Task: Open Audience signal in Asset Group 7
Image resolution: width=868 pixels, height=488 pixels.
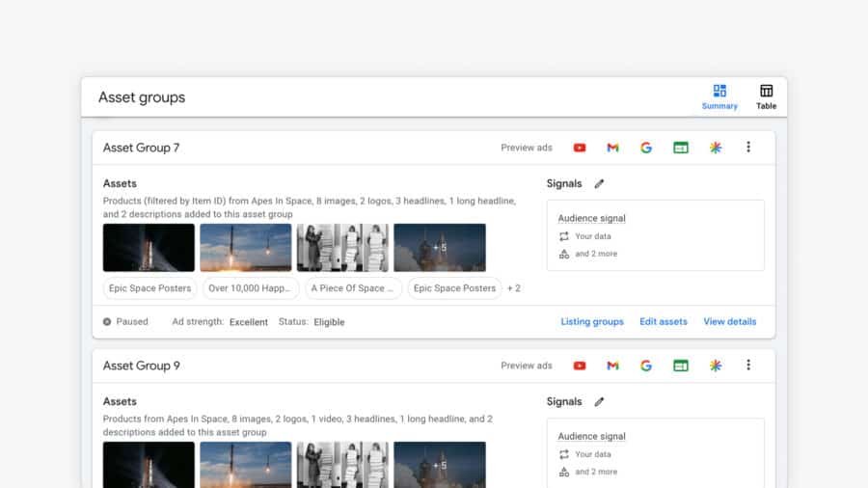Action: coord(592,219)
